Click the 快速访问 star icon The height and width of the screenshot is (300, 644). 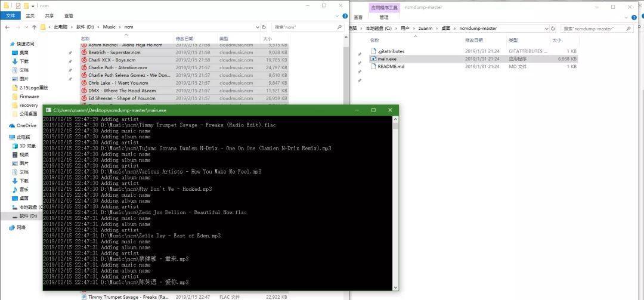click(13, 44)
